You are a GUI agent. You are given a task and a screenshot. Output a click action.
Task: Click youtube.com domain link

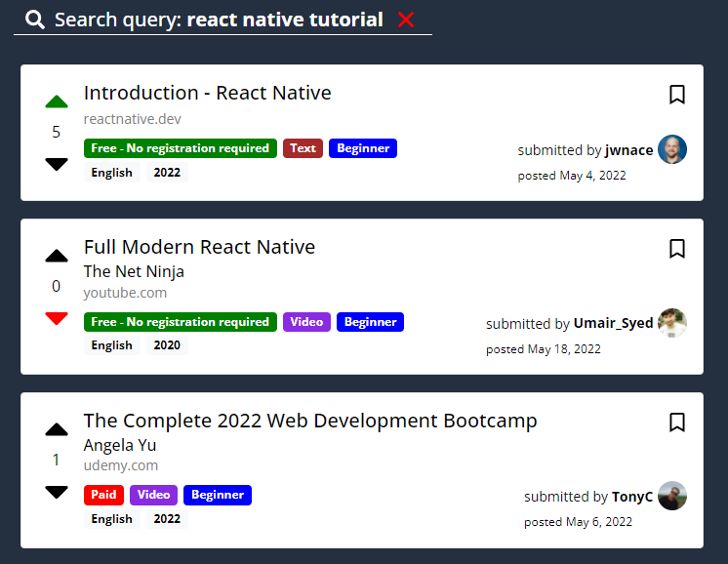(125, 293)
